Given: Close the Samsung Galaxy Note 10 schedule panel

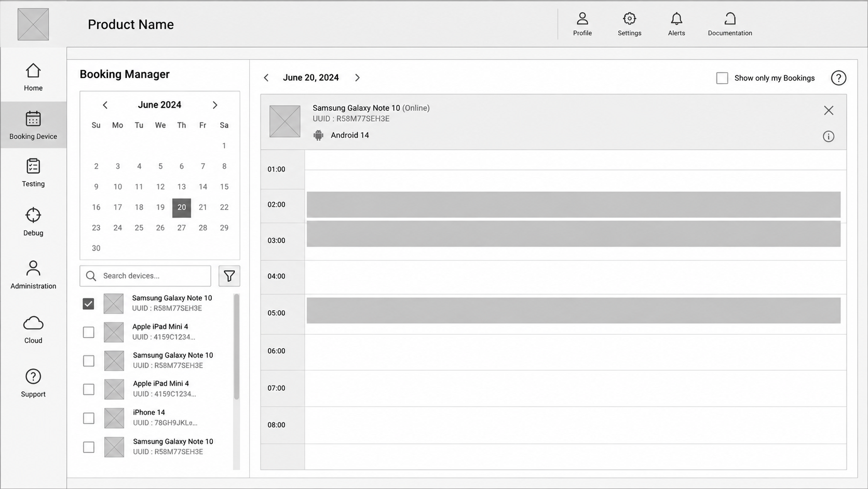Looking at the screenshot, I should tap(829, 110).
